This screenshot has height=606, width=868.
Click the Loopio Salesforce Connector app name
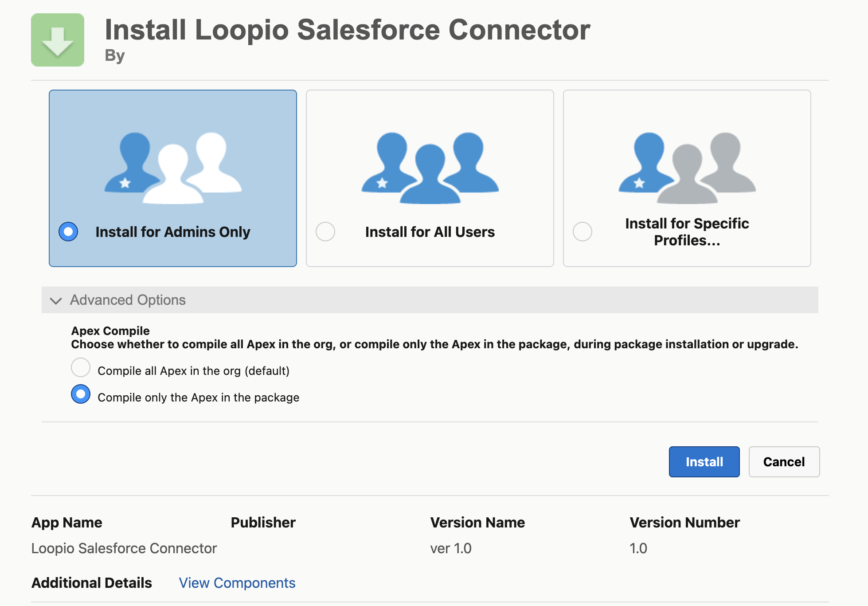(124, 548)
